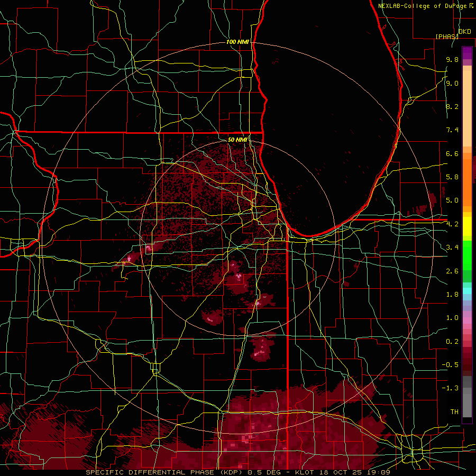
Task: Click the KLOT station ID in caption
Action: 305,472
